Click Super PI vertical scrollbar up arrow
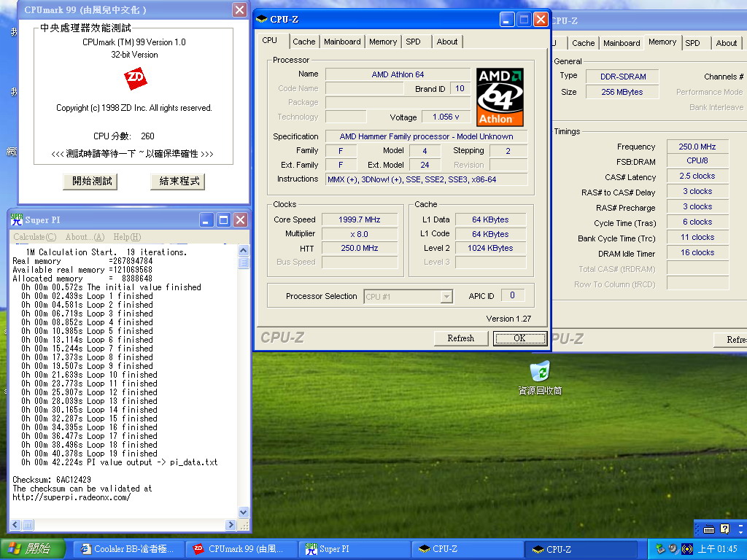This screenshot has width=747, height=560. (x=244, y=250)
